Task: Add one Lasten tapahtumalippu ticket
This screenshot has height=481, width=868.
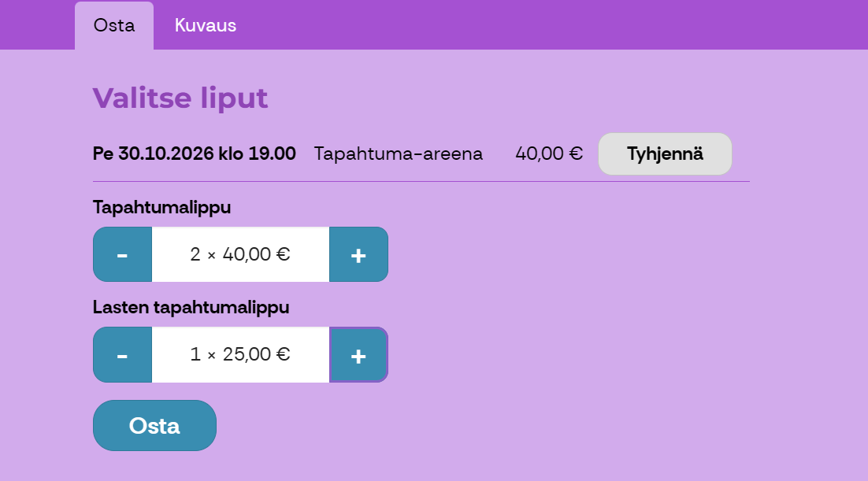Action: (x=358, y=354)
